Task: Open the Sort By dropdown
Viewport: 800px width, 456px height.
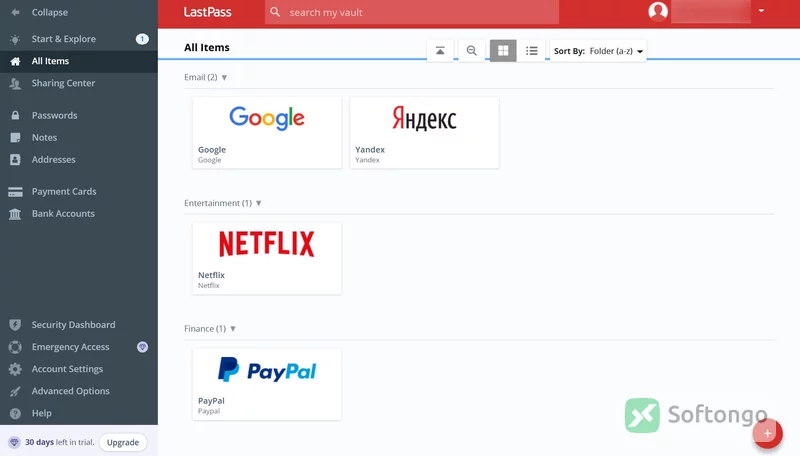Action: click(598, 51)
